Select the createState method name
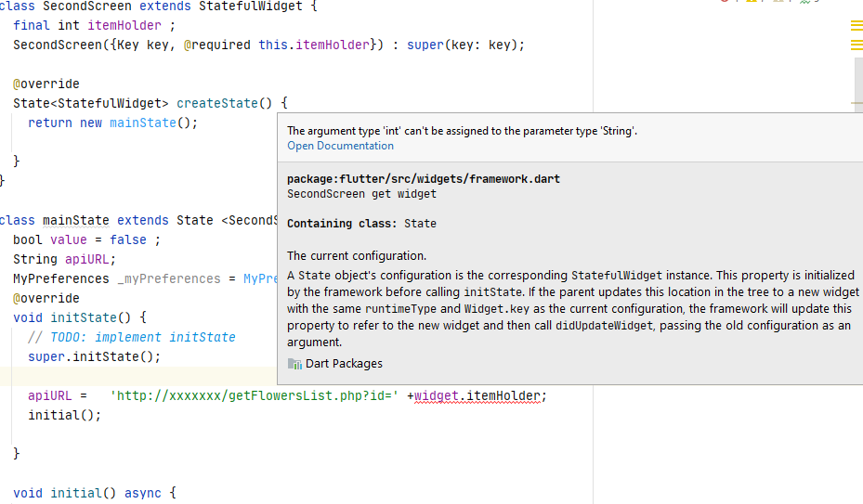The height and width of the screenshot is (504, 863). (x=216, y=103)
